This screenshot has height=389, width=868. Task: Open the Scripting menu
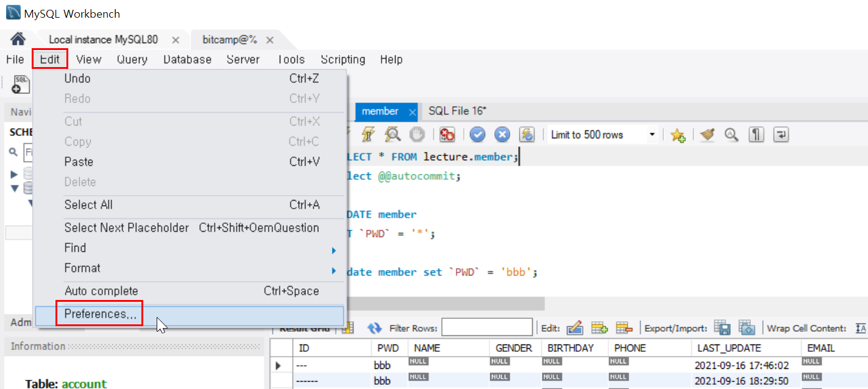click(x=343, y=59)
